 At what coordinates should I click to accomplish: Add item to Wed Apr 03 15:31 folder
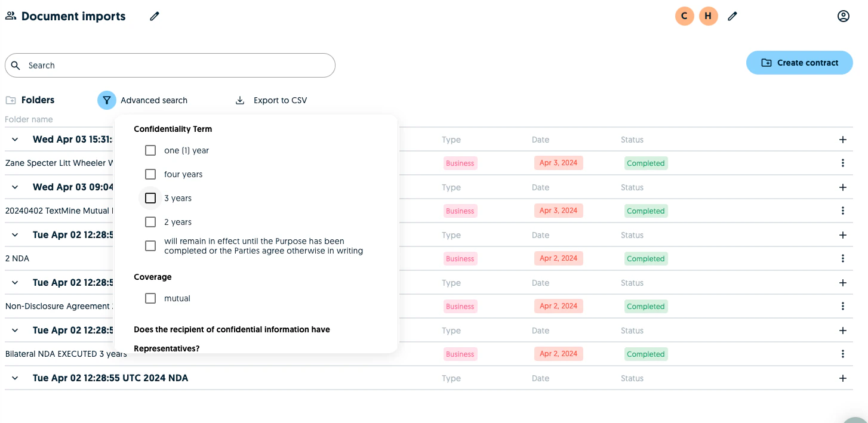843,140
